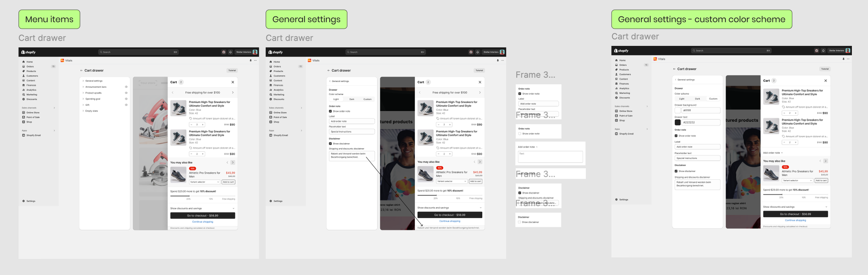Viewport: 868px width, 275px height.
Task: Select Light scheme in custom color scheme frame
Action: coord(682,99)
